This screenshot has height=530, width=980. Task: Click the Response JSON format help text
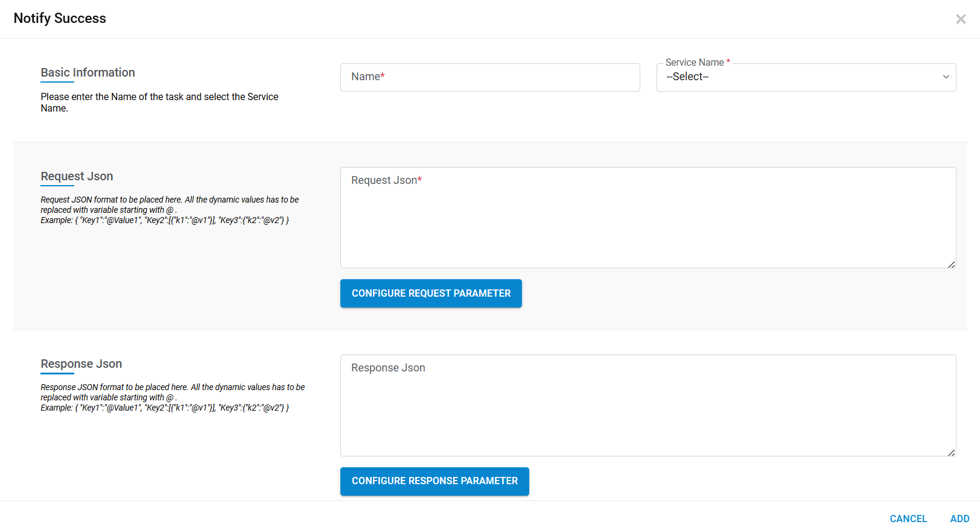172,397
